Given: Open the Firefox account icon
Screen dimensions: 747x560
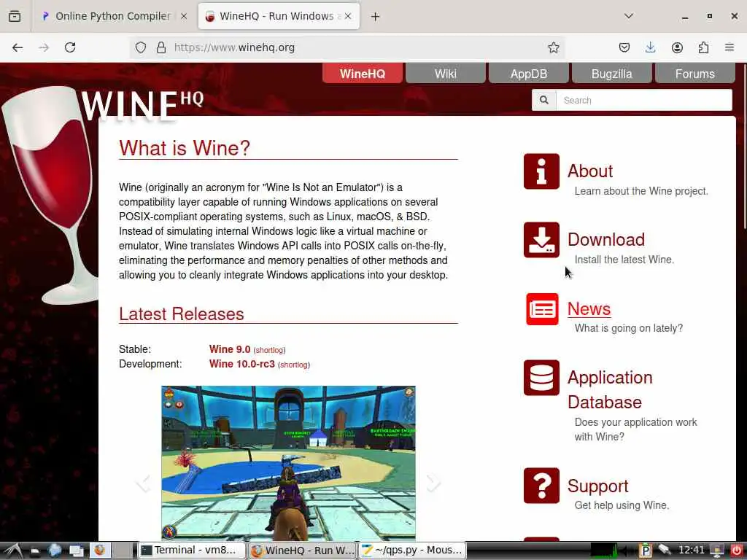Looking at the screenshot, I should tap(677, 47).
